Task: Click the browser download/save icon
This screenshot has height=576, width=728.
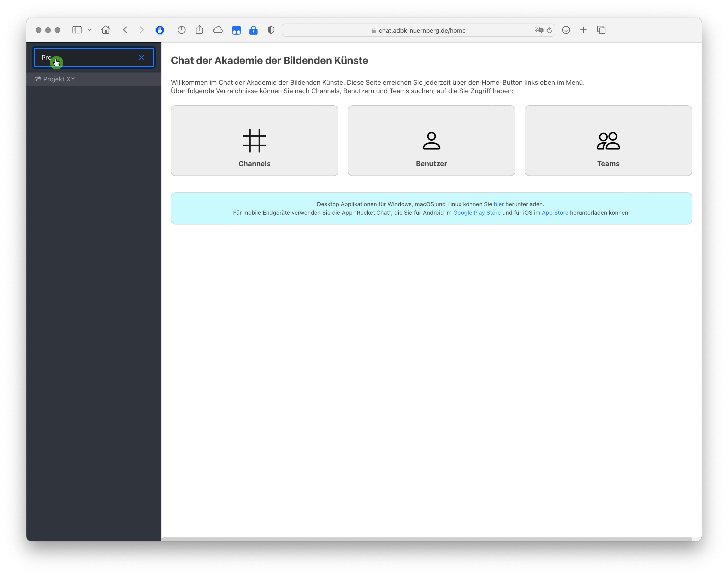Action: 566,30
